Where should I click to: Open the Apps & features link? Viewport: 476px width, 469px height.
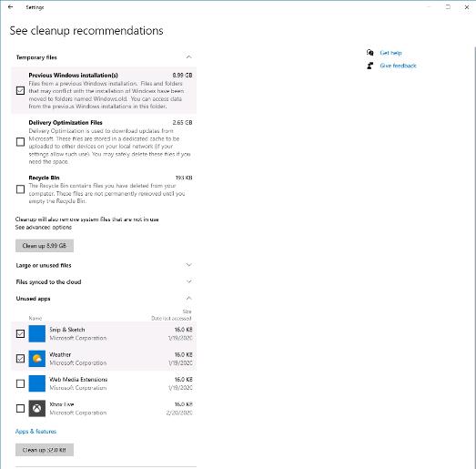pyautogui.click(x=35, y=432)
